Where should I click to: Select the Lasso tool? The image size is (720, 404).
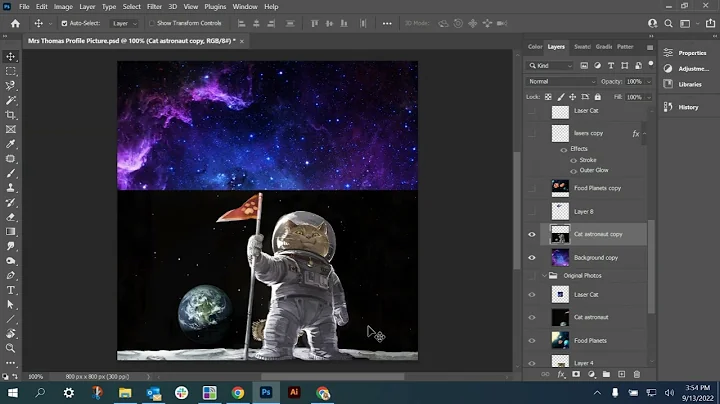(x=11, y=86)
